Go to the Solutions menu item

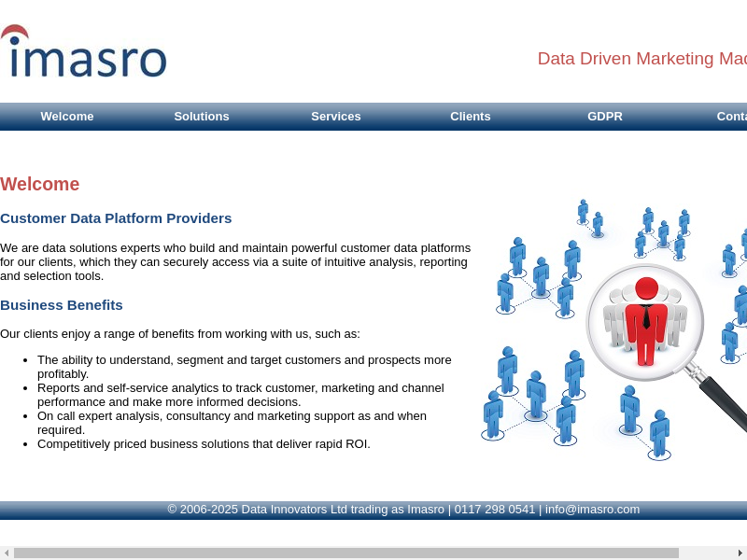pyautogui.click(x=202, y=117)
